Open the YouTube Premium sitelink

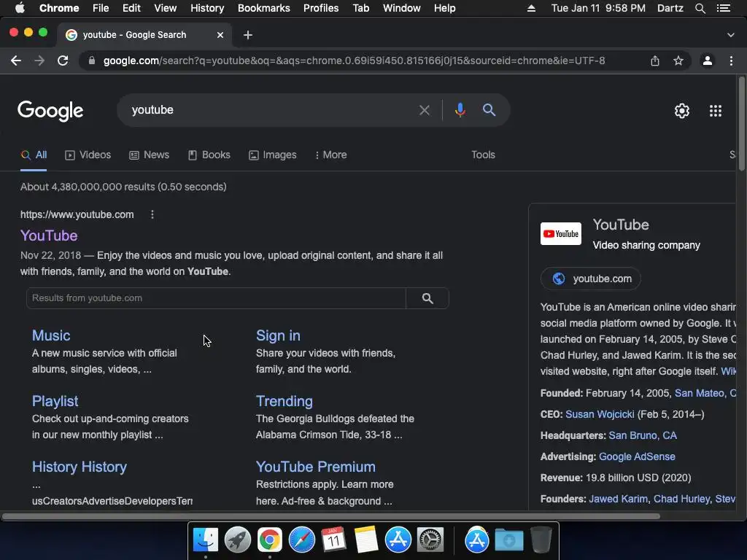pyautogui.click(x=316, y=467)
